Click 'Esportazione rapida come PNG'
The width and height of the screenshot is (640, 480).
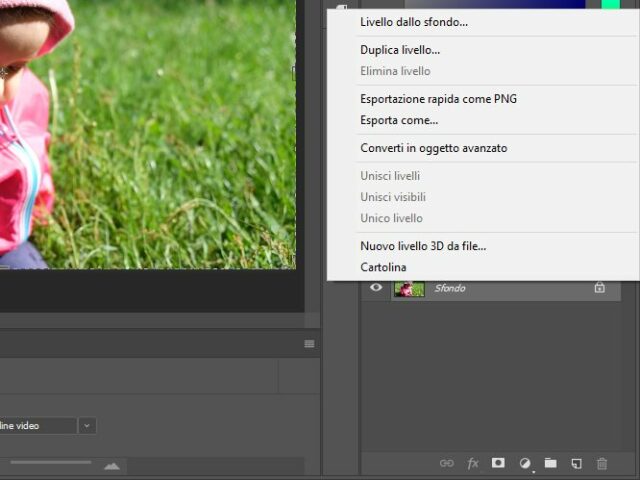pyautogui.click(x=438, y=99)
